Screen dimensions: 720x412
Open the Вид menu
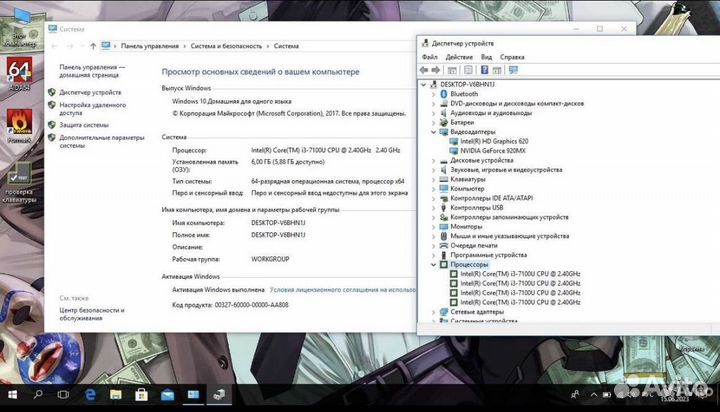pyautogui.click(x=486, y=57)
